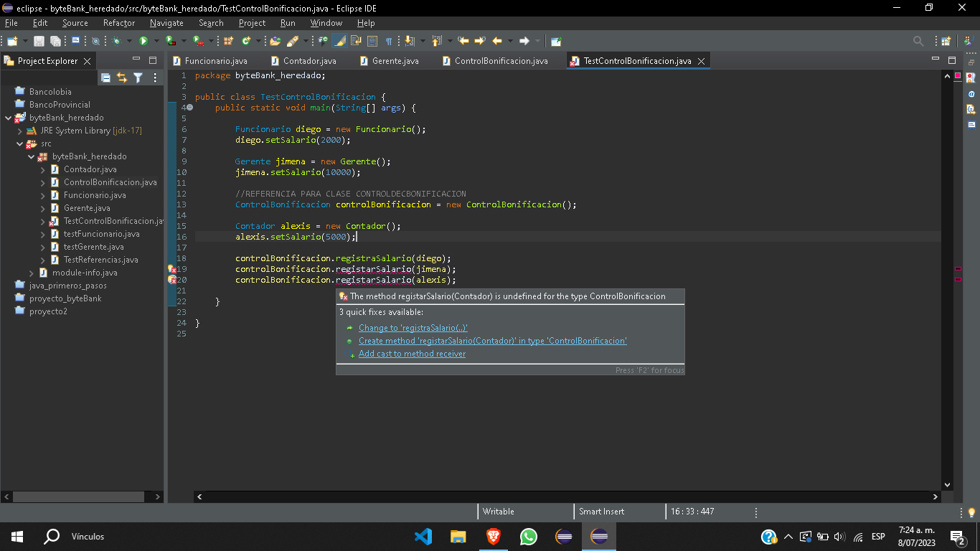Apply quick fix Create method 'registarSalario(Contador)'

coord(493,341)
